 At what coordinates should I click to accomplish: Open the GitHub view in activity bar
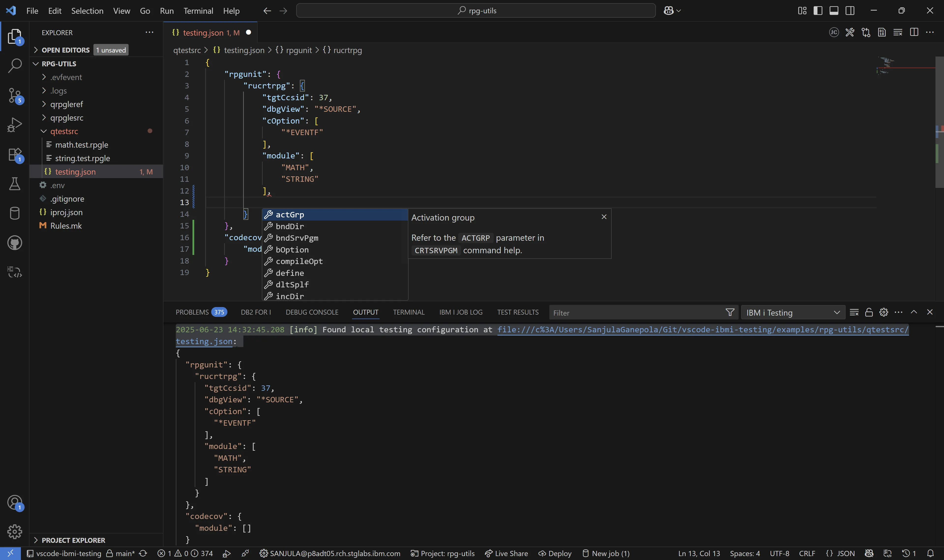pos(14,243)
